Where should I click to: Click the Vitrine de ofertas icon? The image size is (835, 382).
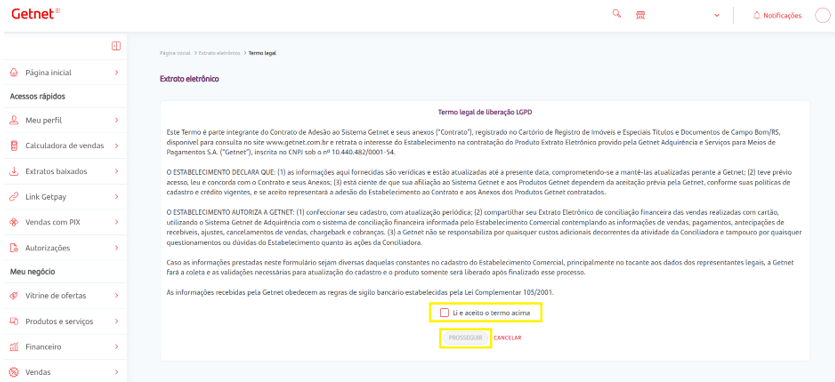[x=14, y=296]
